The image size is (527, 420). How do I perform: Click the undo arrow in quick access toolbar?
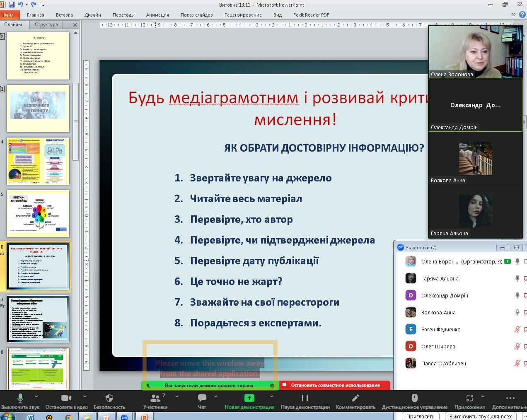[x=20, y=5]
